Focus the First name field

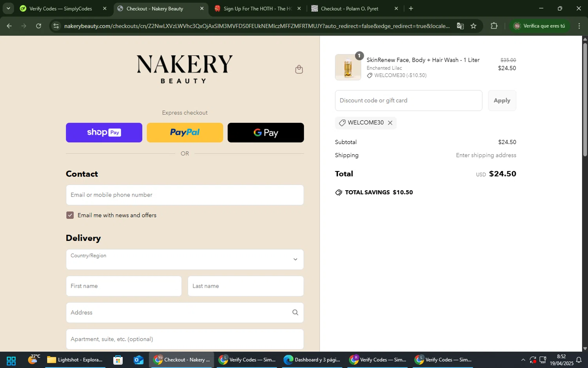tap(124, 286)
